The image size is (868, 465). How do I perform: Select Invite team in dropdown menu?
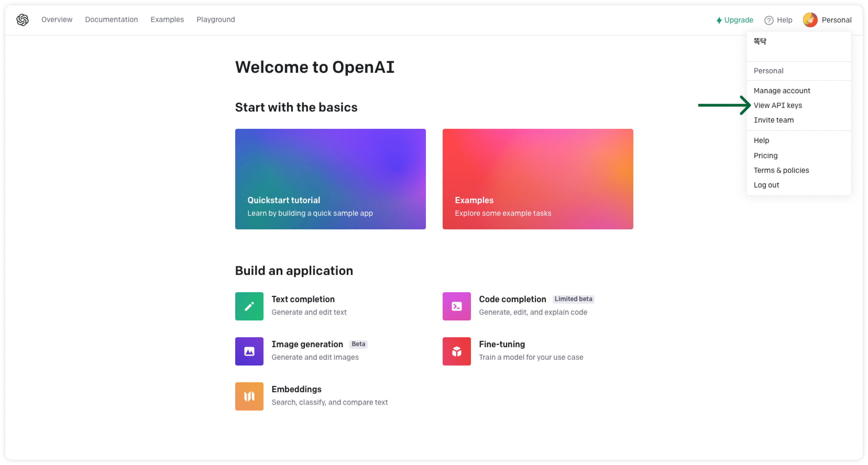774,120
